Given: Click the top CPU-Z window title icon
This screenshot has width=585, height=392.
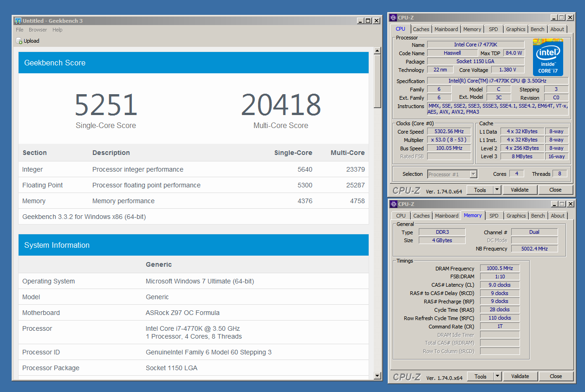Looking at the screenshot, I should (x=394, y=18).
